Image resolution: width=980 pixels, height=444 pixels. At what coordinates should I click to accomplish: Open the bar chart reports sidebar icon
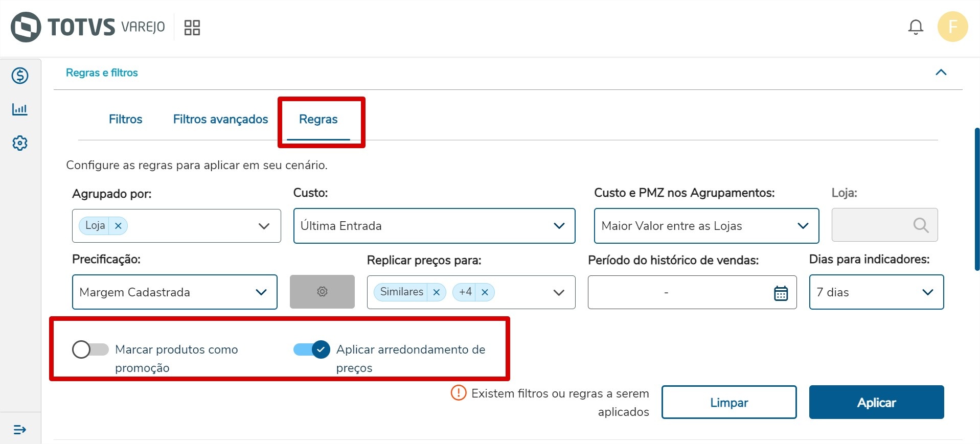(20, 109)
